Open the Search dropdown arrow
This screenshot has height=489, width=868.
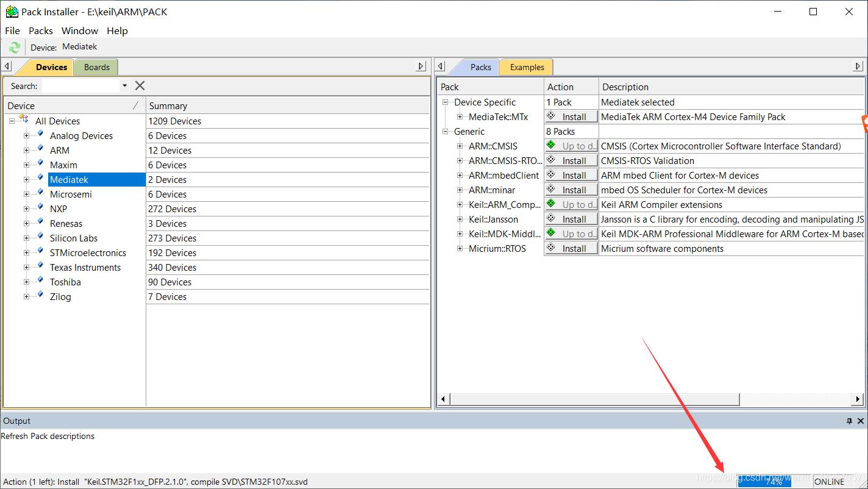point(124,86)
